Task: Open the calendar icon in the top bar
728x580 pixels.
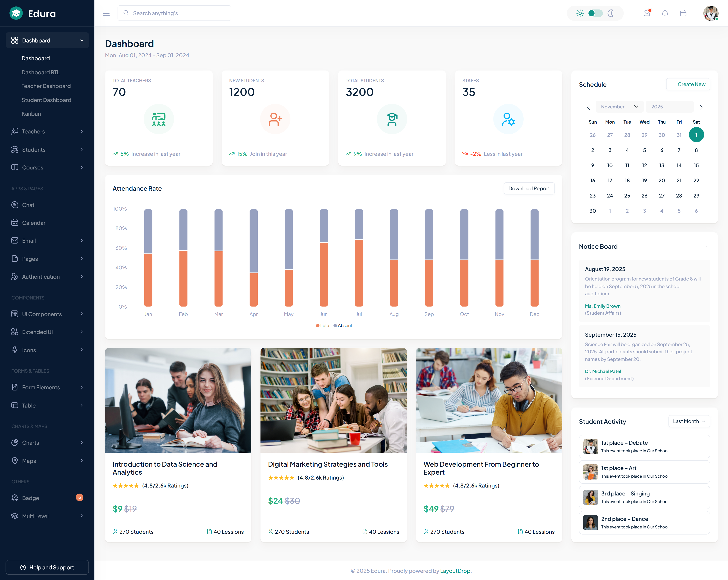Action: point(683,13)
